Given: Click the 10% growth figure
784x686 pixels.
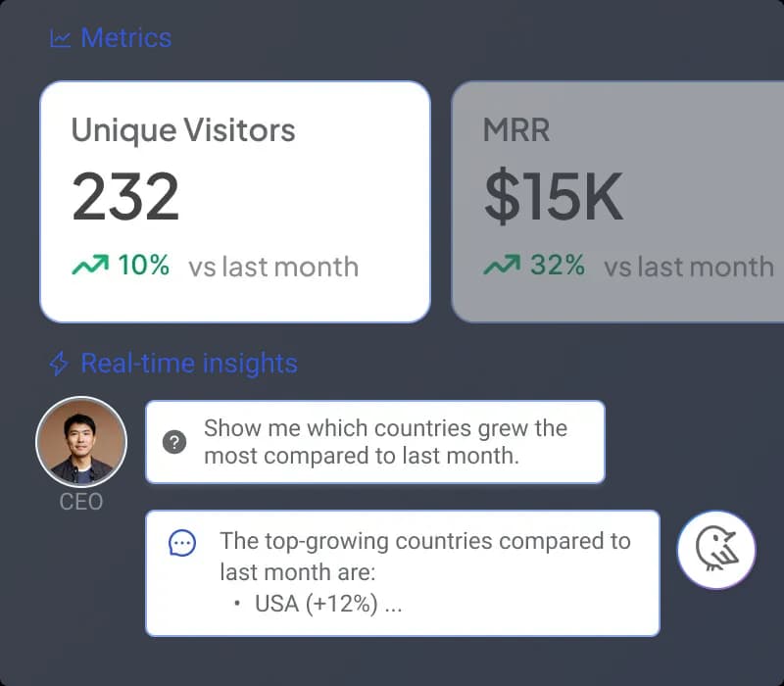Looking at the screenshot, I should click(x=144, y=266).
